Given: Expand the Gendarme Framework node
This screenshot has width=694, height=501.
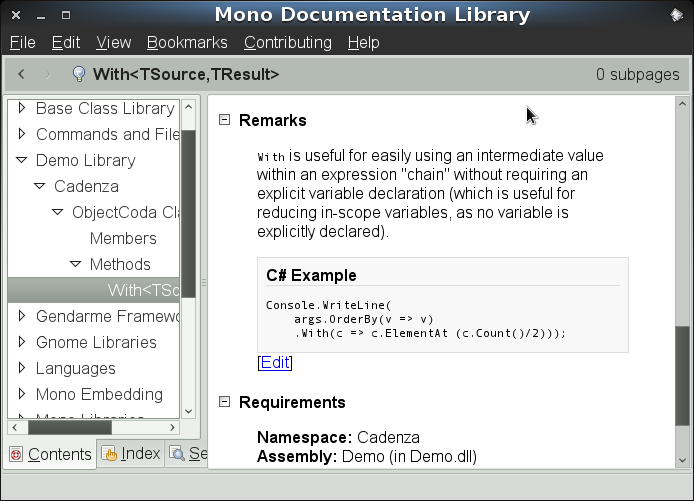Looking at the screenshot, I should pyautogui.click(x=21, y=316).
